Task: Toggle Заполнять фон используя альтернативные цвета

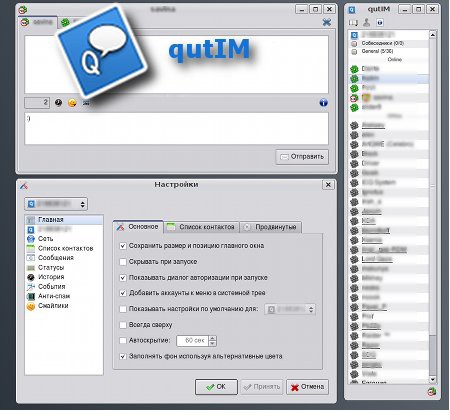Action: coord(123,356)
